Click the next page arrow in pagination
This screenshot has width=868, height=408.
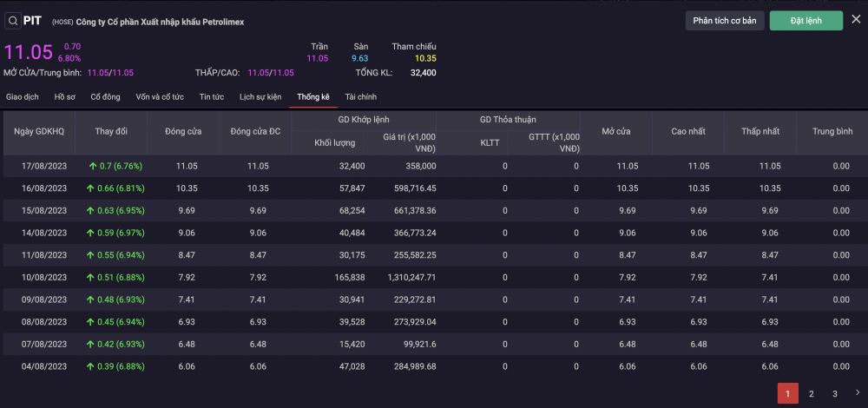(x=858, y=393)
